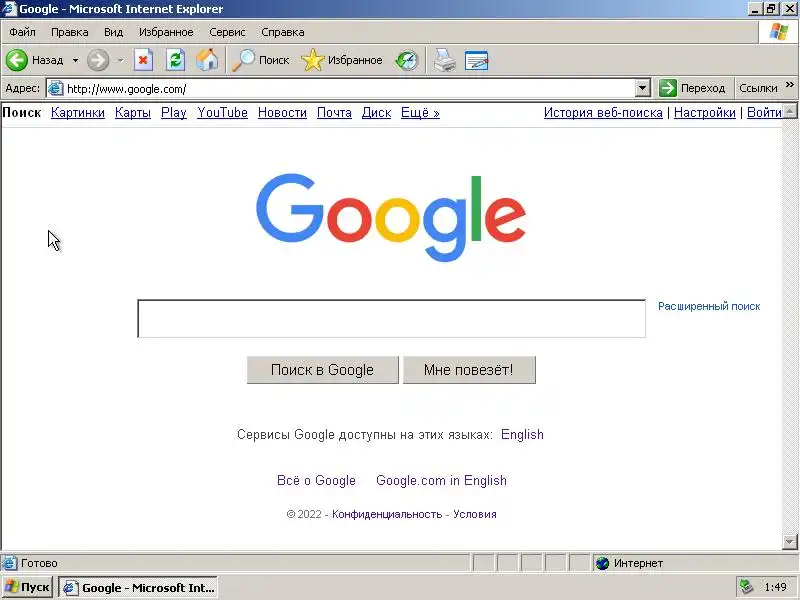Click the scrollbar down arrow
Image resolution: width=800 pixels, height=600 pixels.
pos(789,541)
